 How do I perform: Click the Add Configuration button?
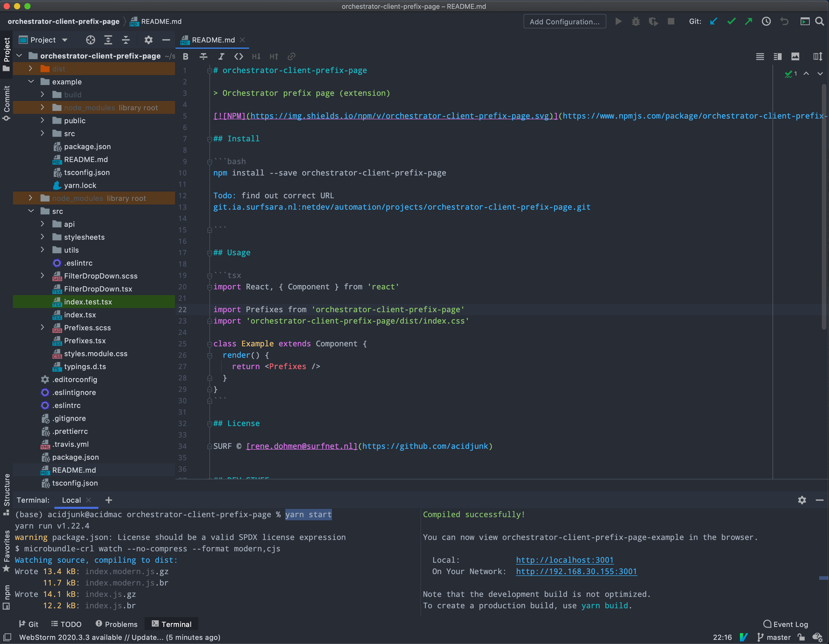click(564, 21)
